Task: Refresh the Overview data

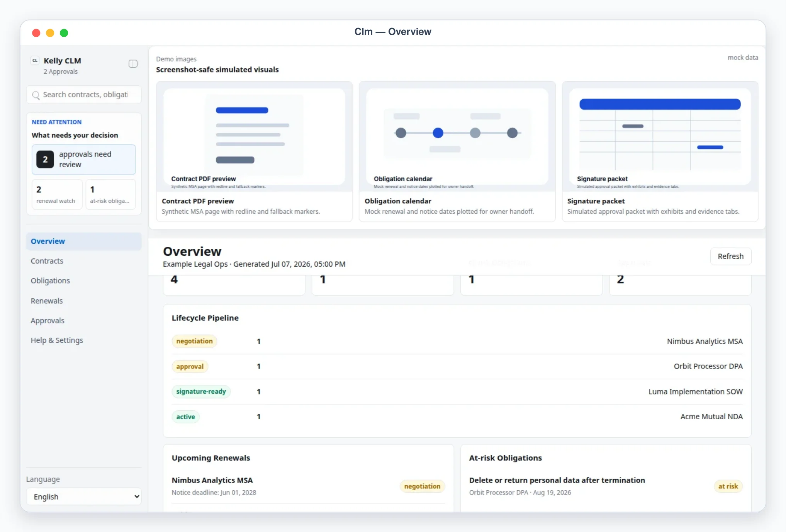Action: (x=730, y=256)
